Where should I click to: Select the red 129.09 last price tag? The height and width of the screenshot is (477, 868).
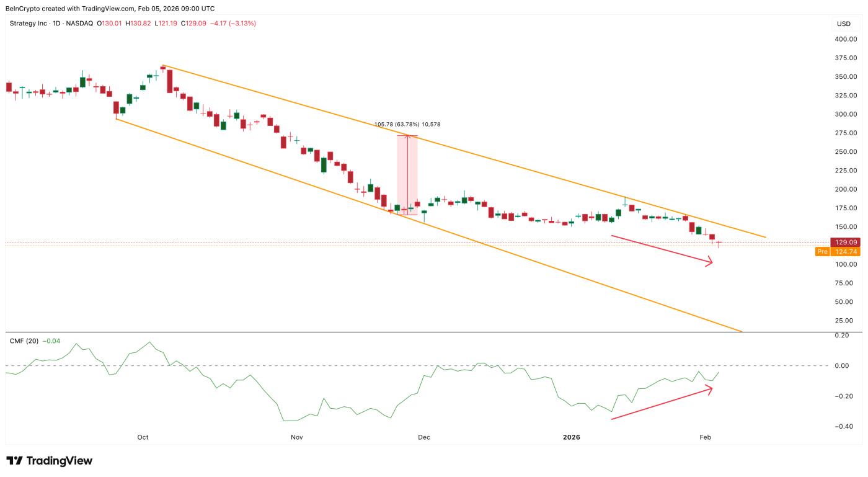(844, 243)
